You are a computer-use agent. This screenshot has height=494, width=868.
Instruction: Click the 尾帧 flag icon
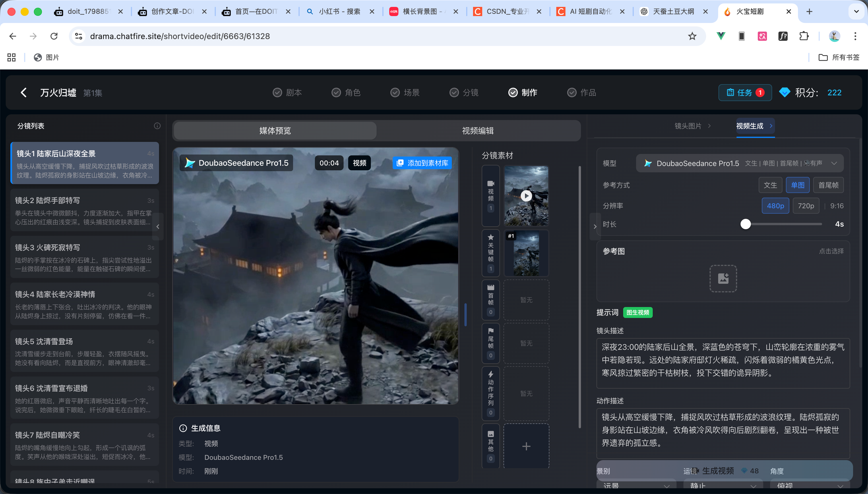click(490, 343)
